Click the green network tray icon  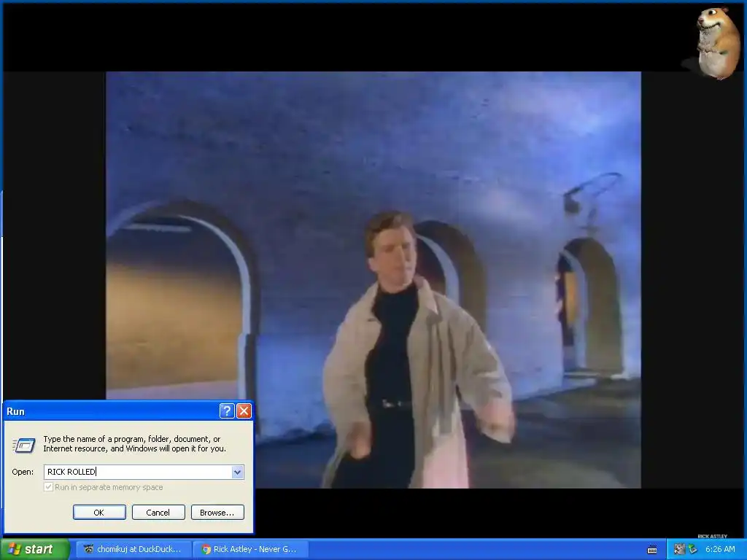pyautogui.click(x=693, y=549)
